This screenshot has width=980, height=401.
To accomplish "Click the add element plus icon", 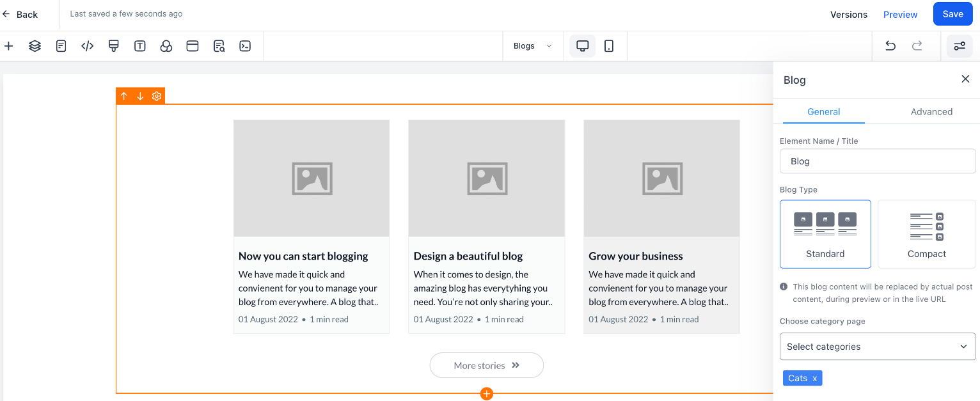I will pyautogui.click(x=8, y=45).
